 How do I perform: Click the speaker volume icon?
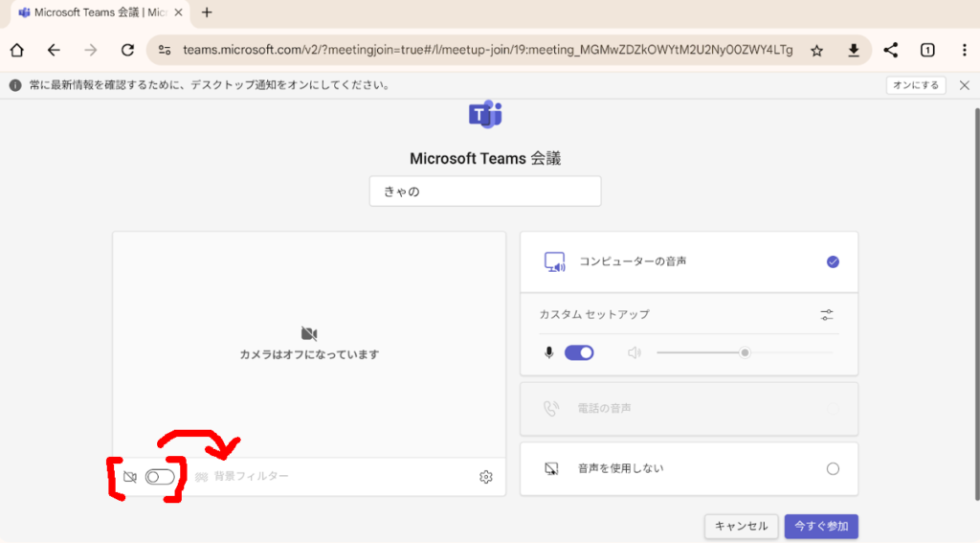pyautogui.click(x=635, y=352)
